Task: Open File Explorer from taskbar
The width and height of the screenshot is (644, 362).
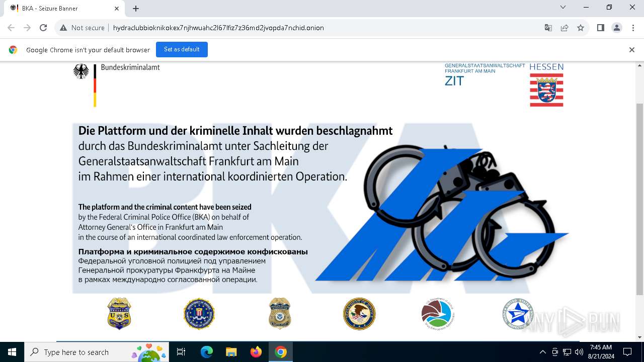Action: coord(231,352)
